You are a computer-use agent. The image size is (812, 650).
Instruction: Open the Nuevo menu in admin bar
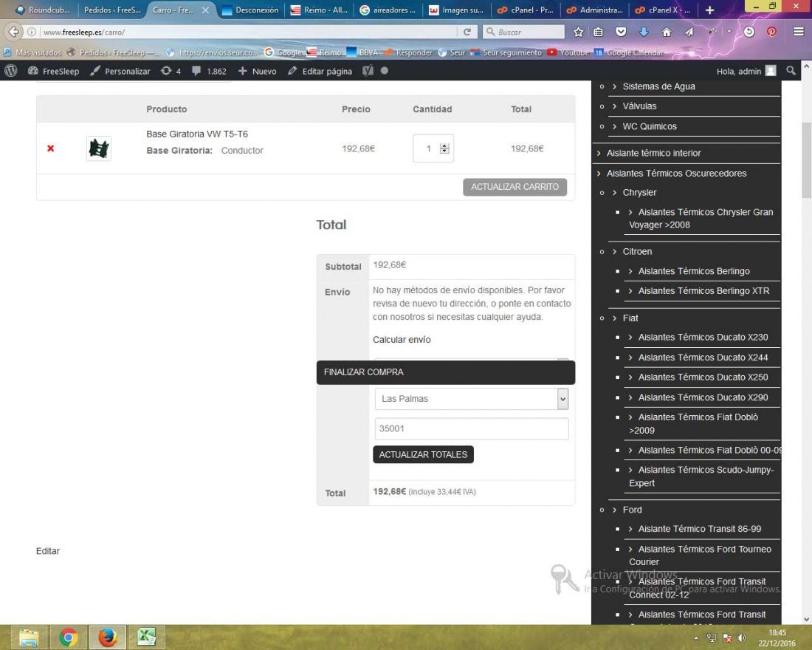click(258, 71)
